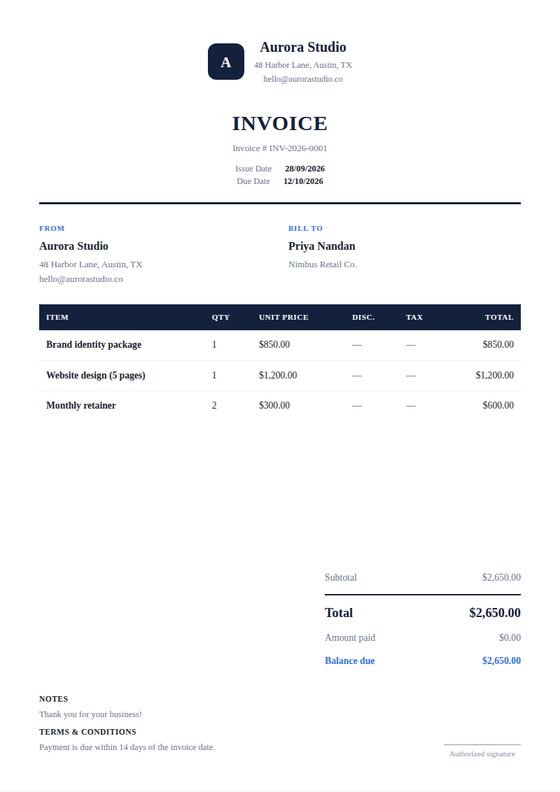Click the NOTES heading
560x792 pixels.
tap(54, 699)
